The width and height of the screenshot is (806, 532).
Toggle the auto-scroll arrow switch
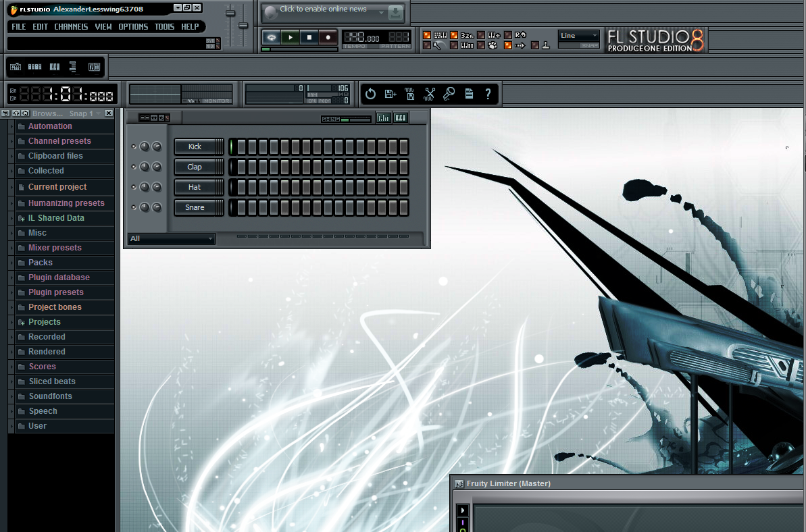pyautogui.click(x=508, y=45)
